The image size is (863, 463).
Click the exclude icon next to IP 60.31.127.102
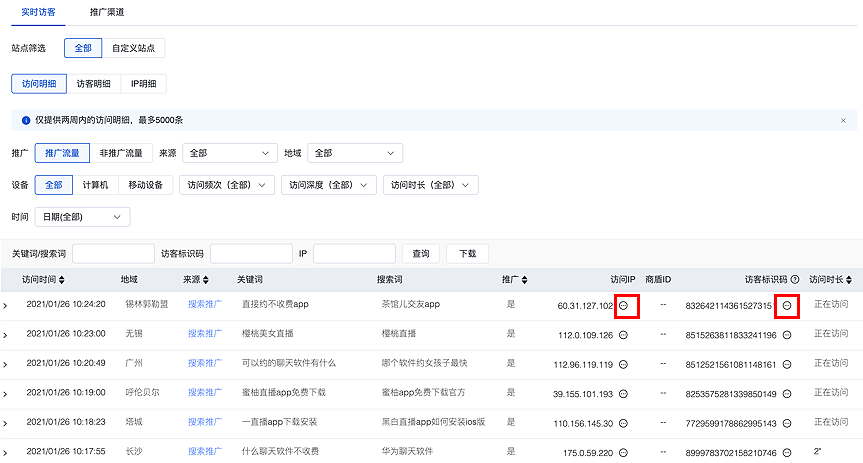pos(623,305)
